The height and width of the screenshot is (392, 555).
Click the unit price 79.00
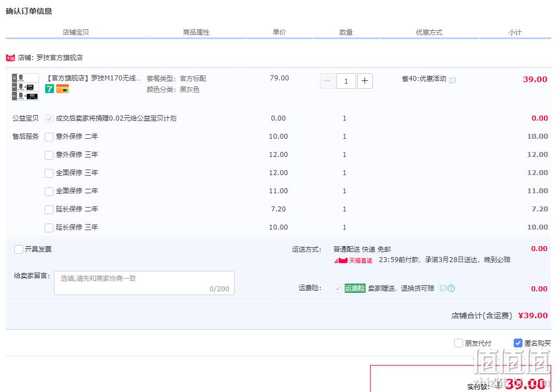(279, 78)
